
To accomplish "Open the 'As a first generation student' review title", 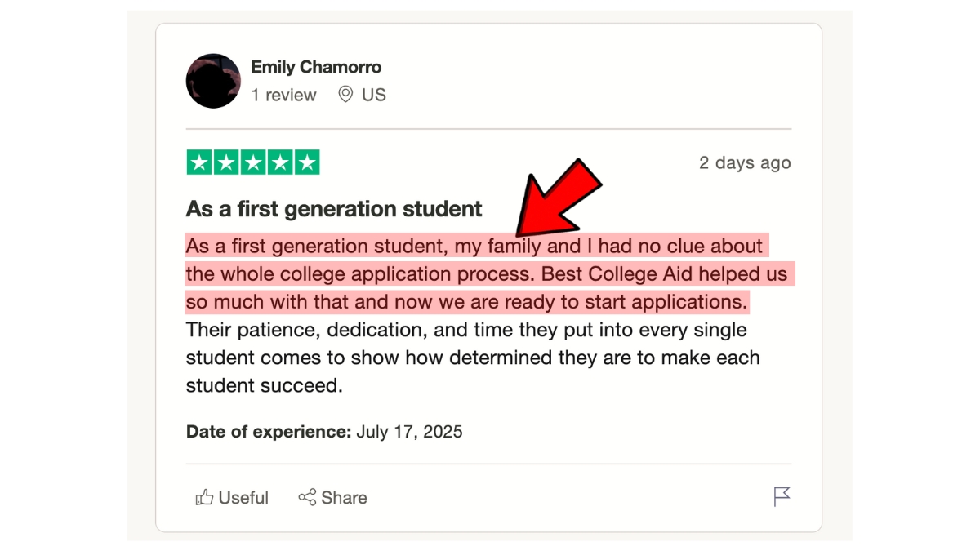I will click(334, 209).
